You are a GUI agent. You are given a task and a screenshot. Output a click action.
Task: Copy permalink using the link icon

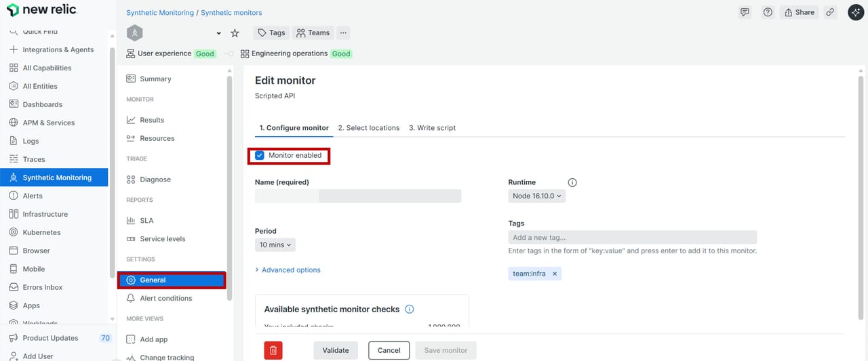tap(830, 12)
